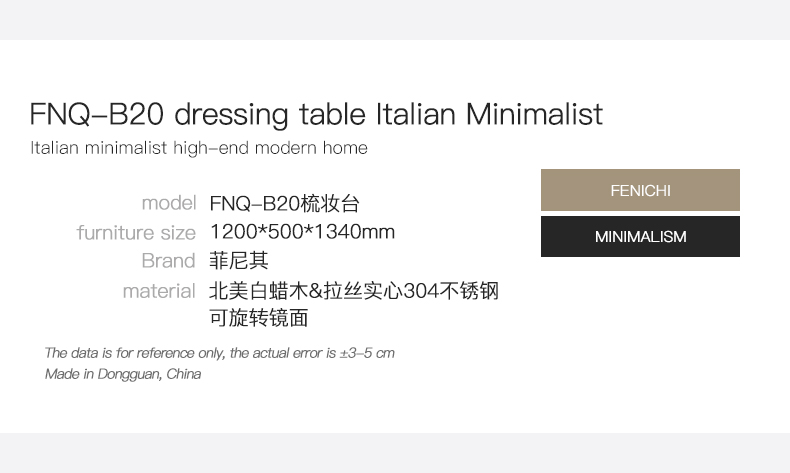This screenshot has height=473, width=790.
Task: Click the word Minimalist in the heading
Action: [x=534, y=113]
